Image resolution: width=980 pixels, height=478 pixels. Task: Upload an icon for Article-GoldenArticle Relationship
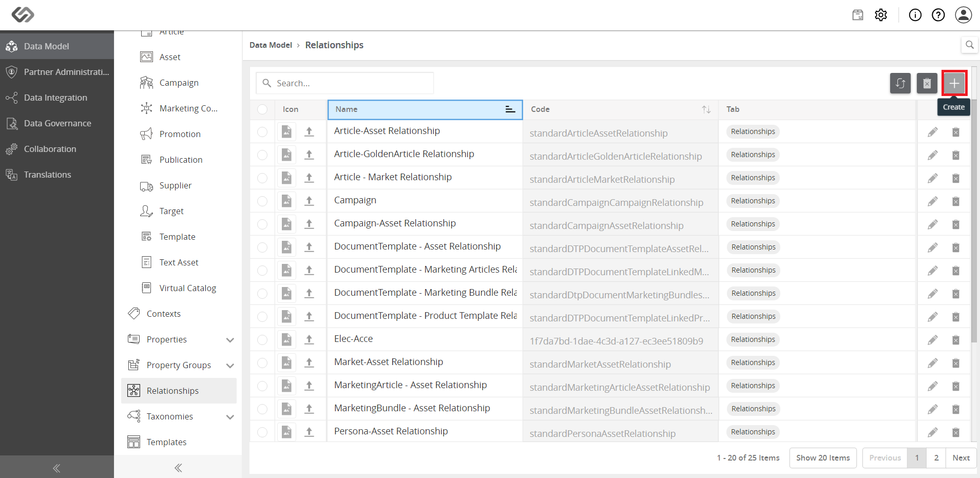click(309, 155)
